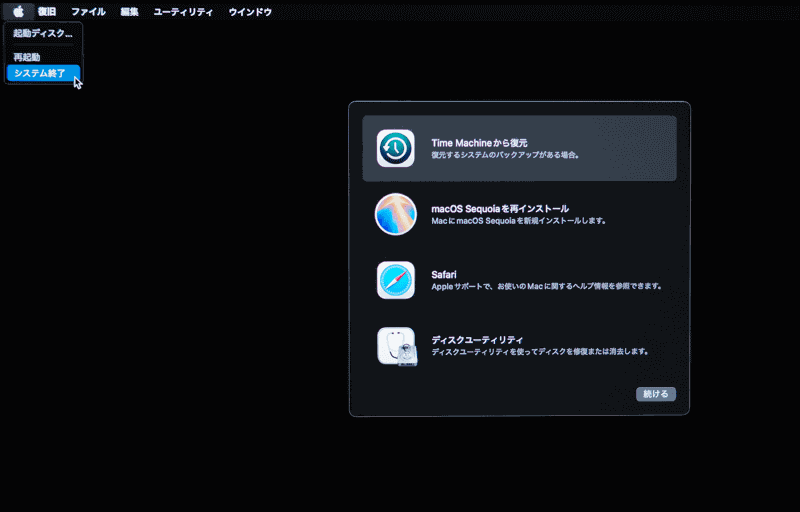Select the Safari title text

coord(444,274)
